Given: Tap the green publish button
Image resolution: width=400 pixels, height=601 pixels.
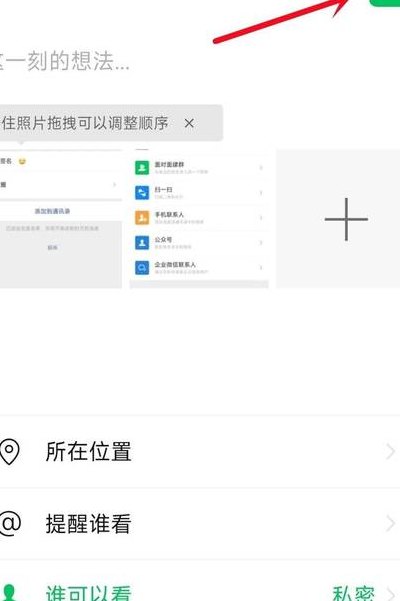Looking at the screenshot, I should point(385,3).
